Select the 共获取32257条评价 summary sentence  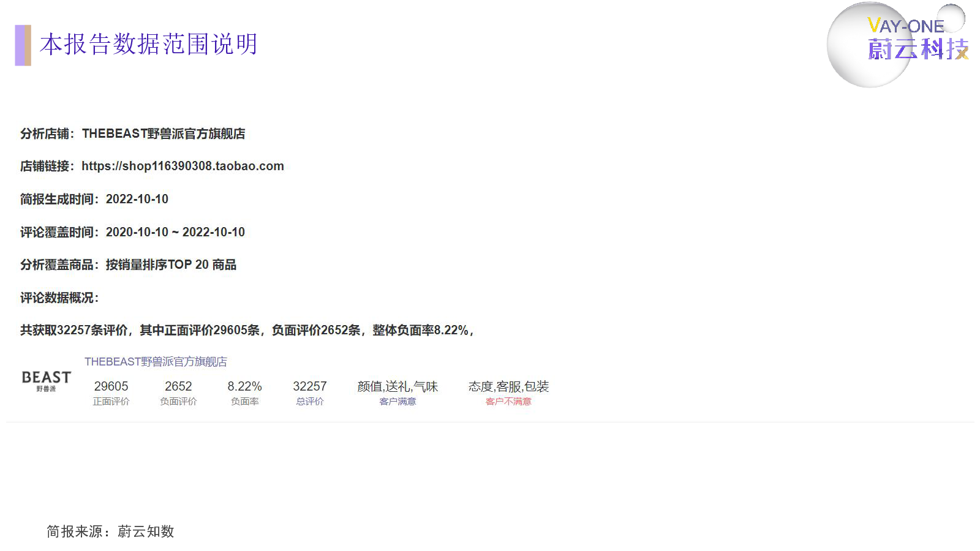click(x=247, y=330)
